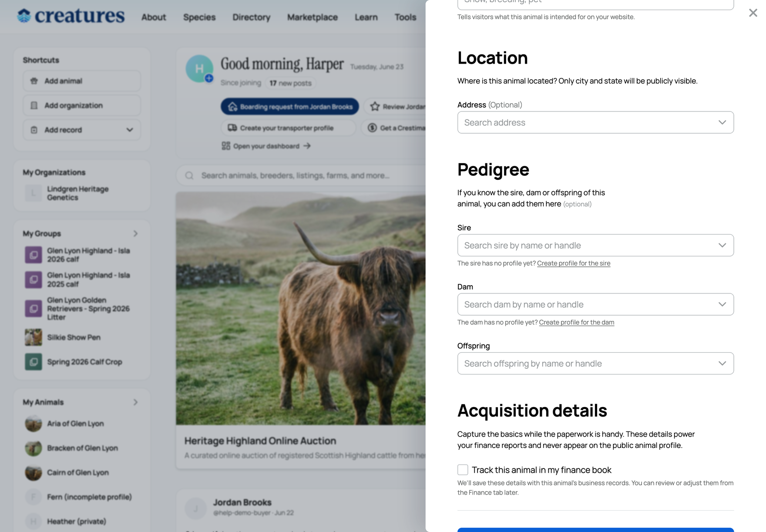Open the Marketplace menu
766x532 pixels.
point(312,17)
